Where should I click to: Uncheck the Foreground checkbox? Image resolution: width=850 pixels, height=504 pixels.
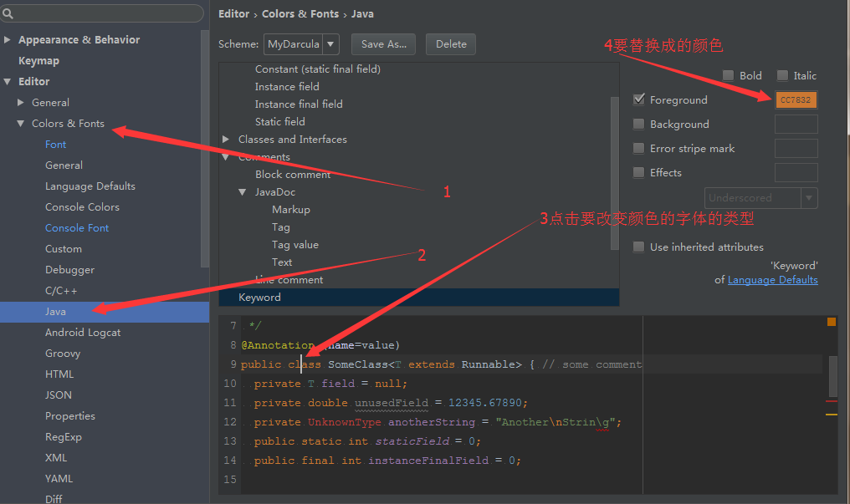638,99
